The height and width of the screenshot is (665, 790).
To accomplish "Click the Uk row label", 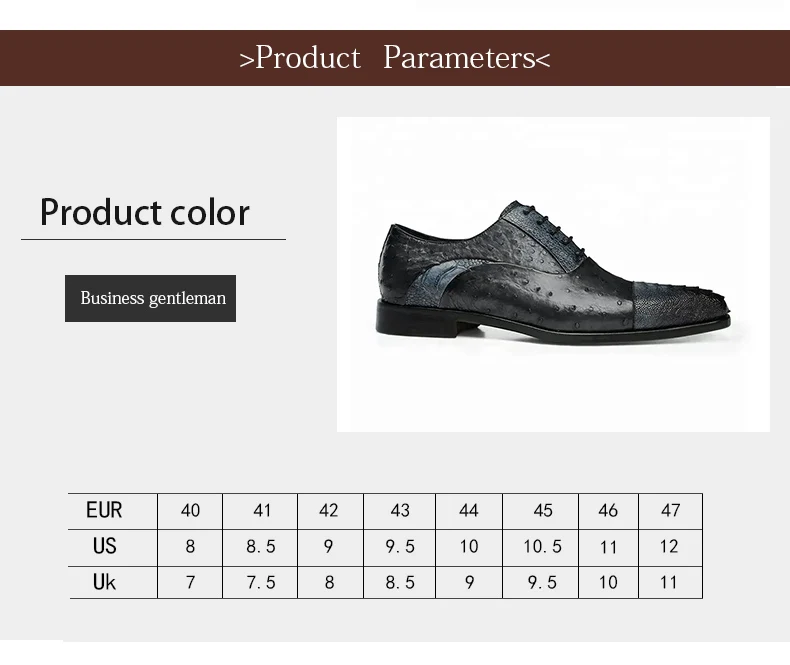I will (104, 582).
